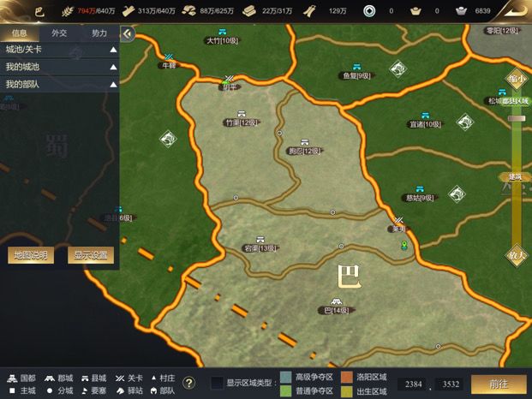This screenshot has height=399, width=532.
Task: Click 缩小 to zoom out map
Action: click(x=517, y=79)
